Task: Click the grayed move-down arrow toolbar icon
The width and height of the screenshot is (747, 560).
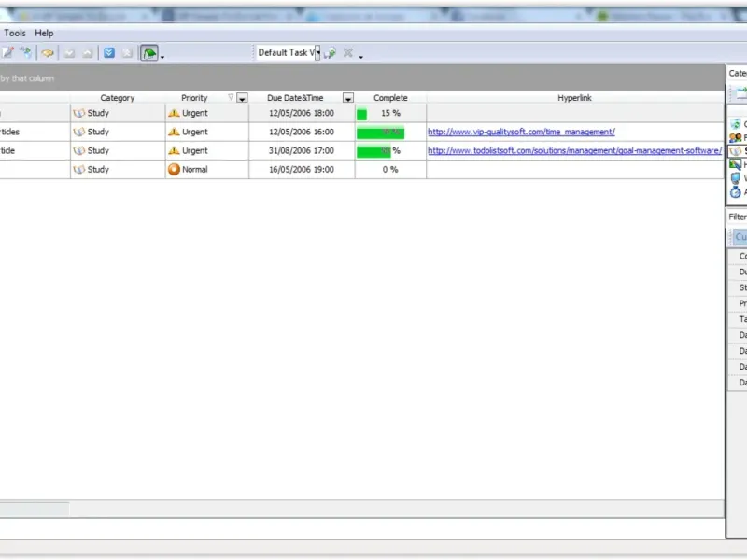Action: pyautogui.click(x=69, y=53)
